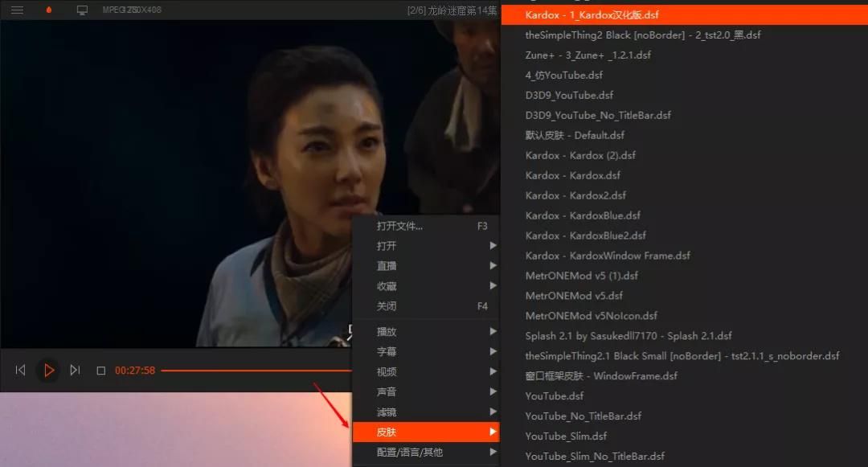Expand the 字幕 subtitle submenu

426,352
